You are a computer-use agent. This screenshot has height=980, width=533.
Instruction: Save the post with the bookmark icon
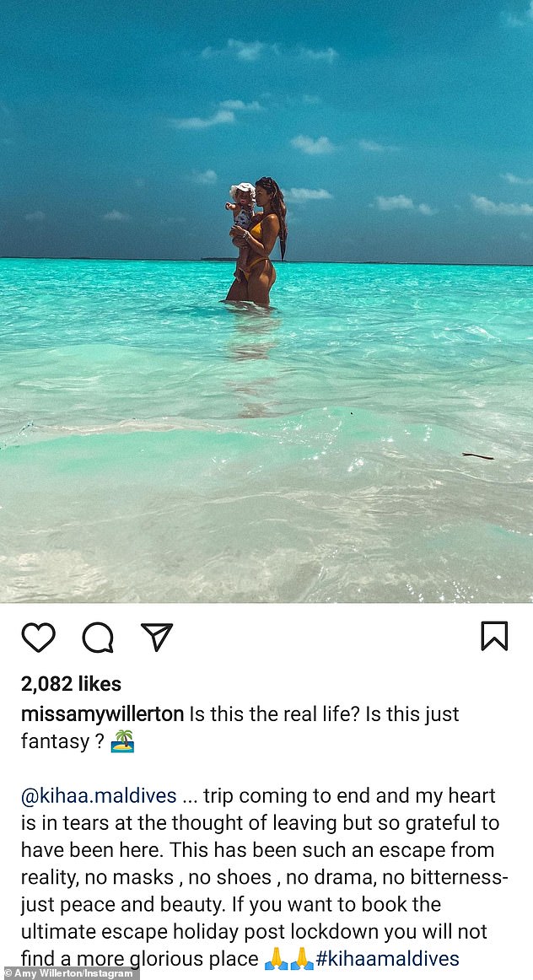494,636
